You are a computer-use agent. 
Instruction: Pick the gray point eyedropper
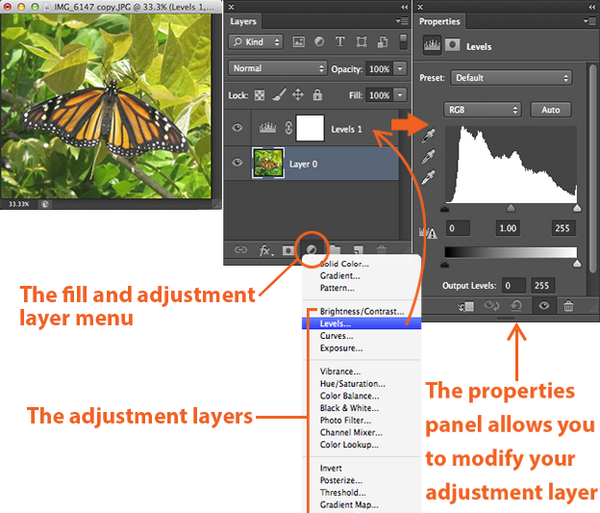pyautogui.click(x=428, y=156)
